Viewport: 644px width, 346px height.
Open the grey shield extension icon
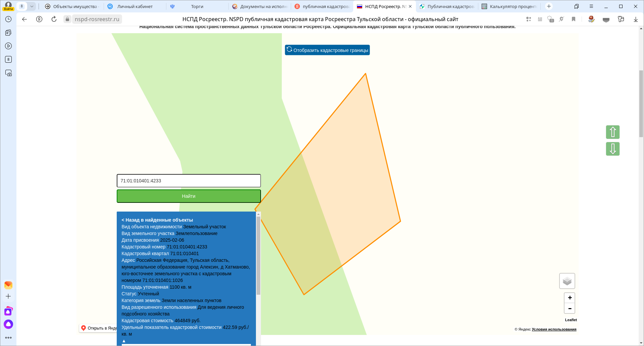pyautogui.click(x=606, y=19)
